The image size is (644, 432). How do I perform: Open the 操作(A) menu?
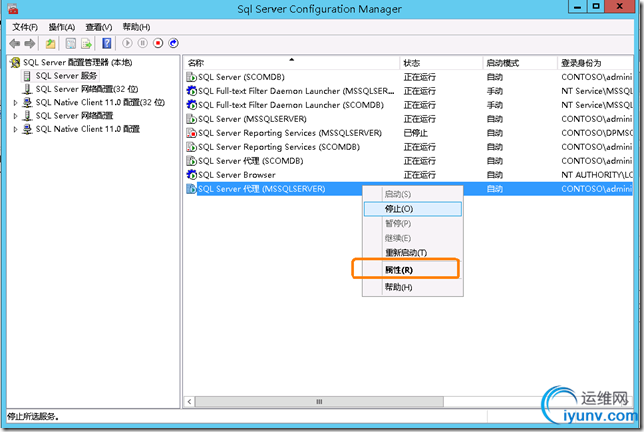pos(62,27)
